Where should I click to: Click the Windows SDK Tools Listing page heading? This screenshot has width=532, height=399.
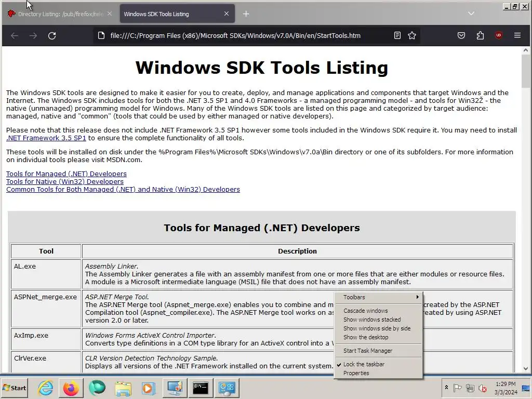point(262,67)
